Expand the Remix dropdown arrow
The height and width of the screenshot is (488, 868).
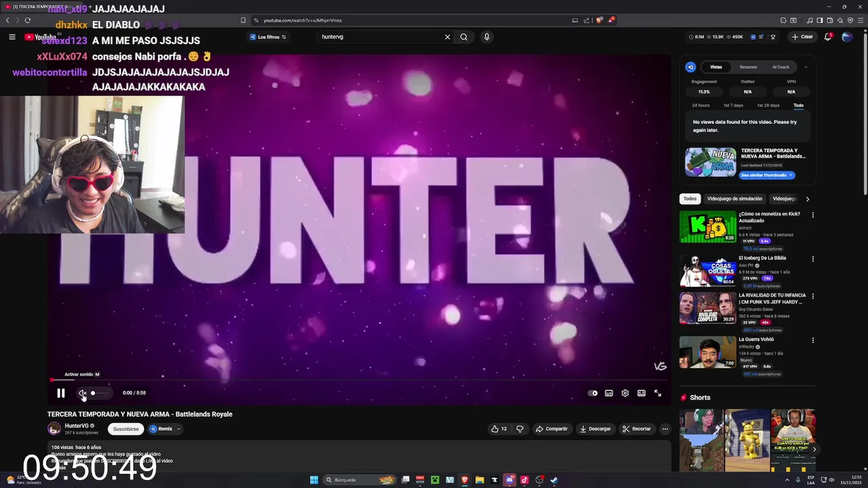pyautogui.click(x=179, y=428)
